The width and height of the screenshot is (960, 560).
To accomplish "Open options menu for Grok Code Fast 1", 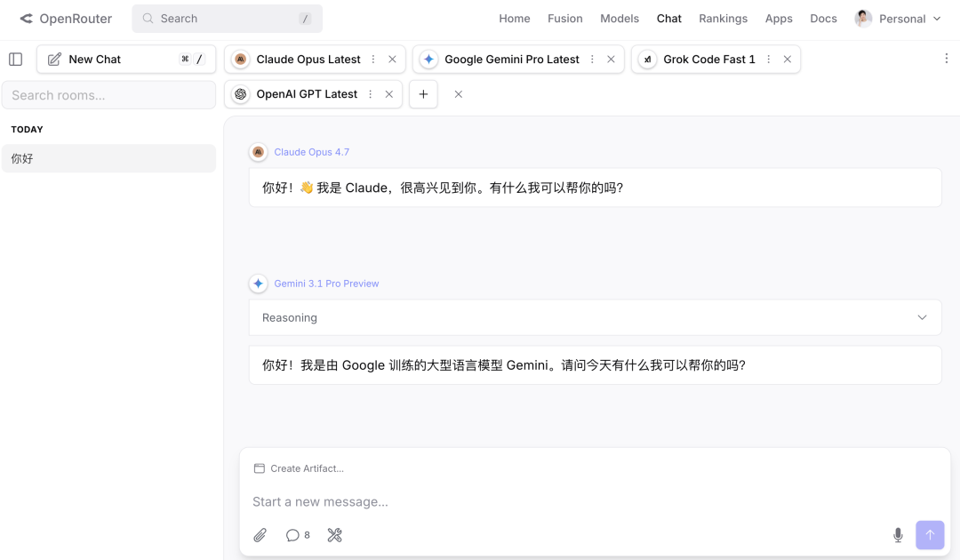I will point(768,60).
